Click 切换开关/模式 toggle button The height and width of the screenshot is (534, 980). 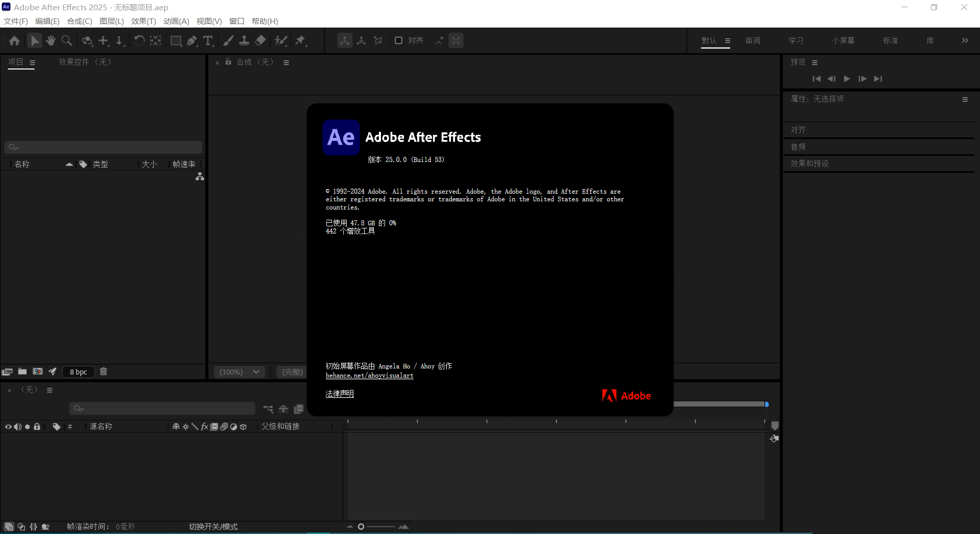pyautogui.click(x=213, y=526)
